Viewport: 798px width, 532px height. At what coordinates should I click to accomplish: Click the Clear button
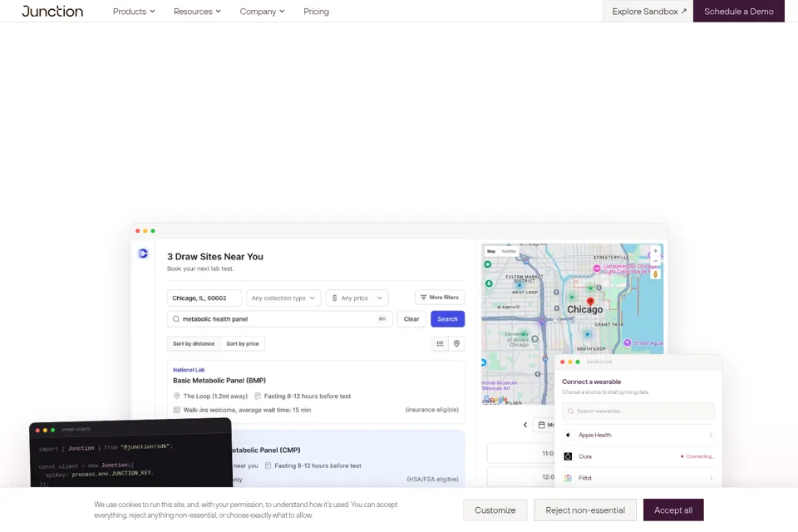(411, 318)
